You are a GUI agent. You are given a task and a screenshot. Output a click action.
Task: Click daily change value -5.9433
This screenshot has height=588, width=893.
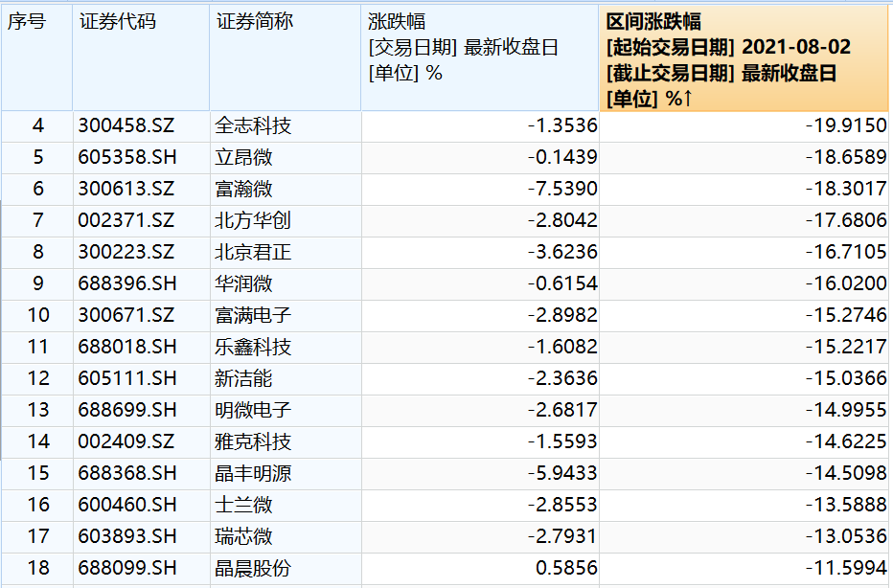click(x=562, y=473)
